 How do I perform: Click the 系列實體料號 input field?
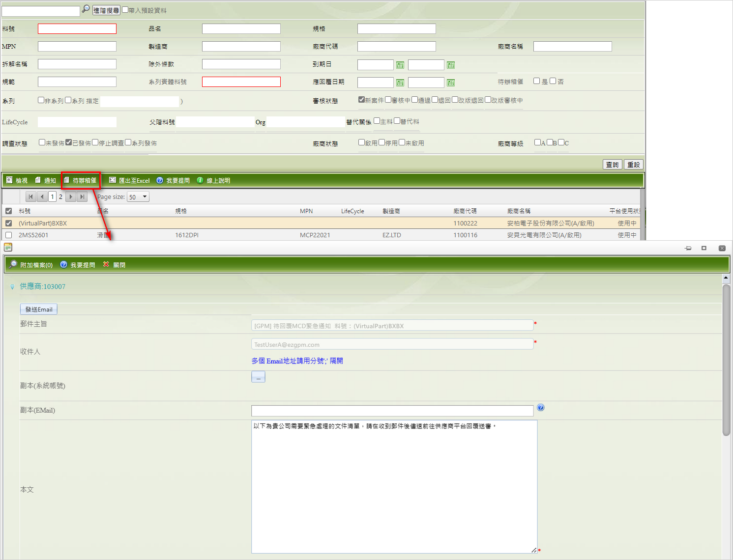click(241, 82)
